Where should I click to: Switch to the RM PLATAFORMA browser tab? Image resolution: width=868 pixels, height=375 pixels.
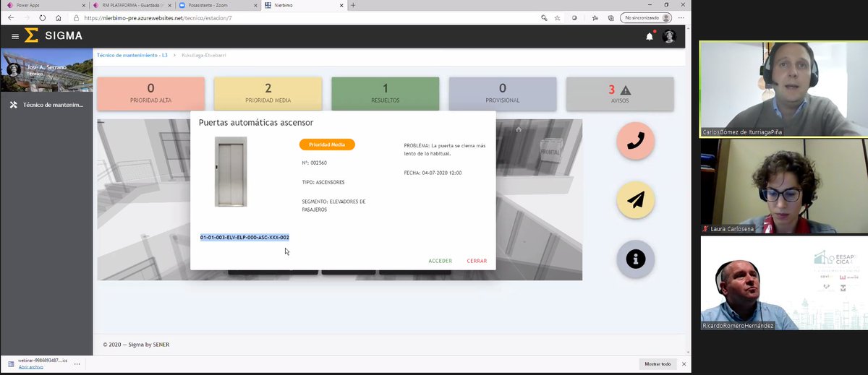click(x=132, y=5)
